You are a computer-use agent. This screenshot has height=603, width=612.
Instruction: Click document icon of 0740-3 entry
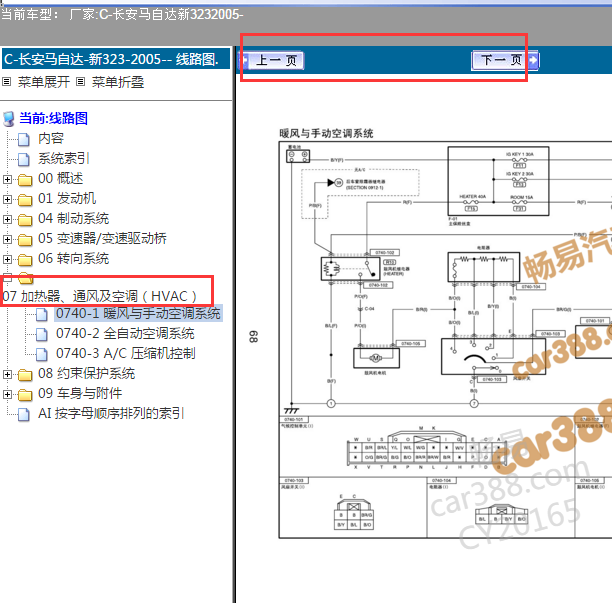tap(42, 354)
